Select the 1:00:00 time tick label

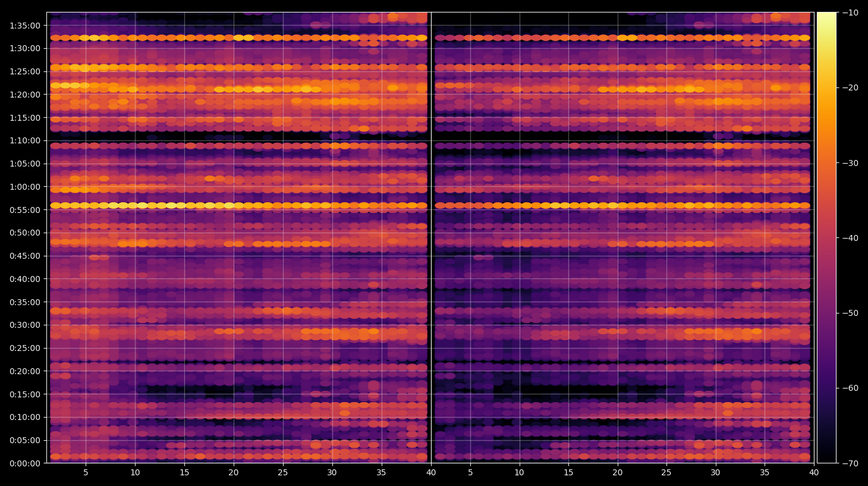(x=25, y=187)
